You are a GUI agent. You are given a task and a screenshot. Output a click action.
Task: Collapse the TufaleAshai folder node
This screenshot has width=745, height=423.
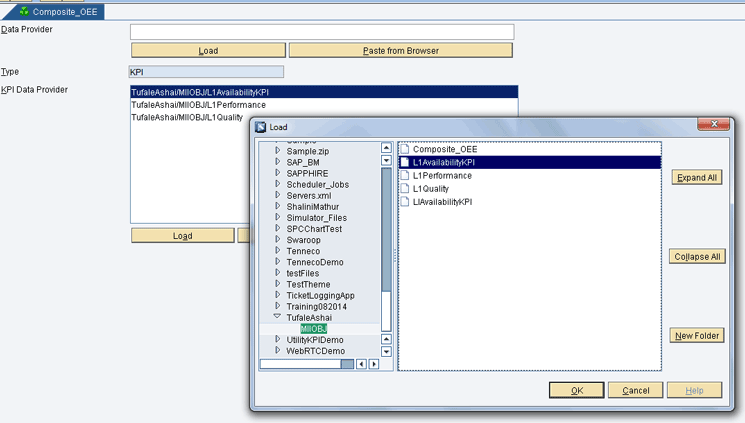[x=278, y=317]
